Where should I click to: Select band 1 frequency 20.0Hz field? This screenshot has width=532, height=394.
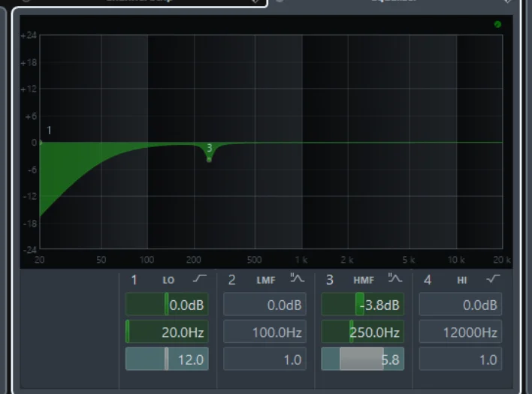pyautogui.click(x=167, y=331)
